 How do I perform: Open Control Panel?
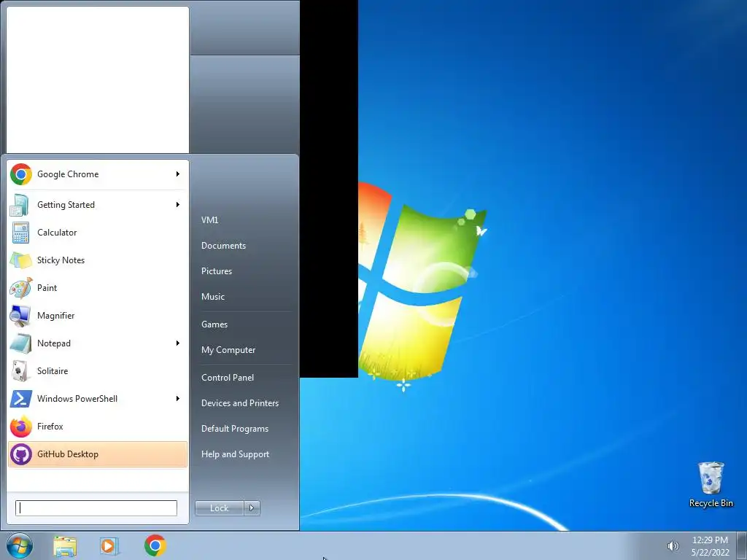click(x=228, y=378)
